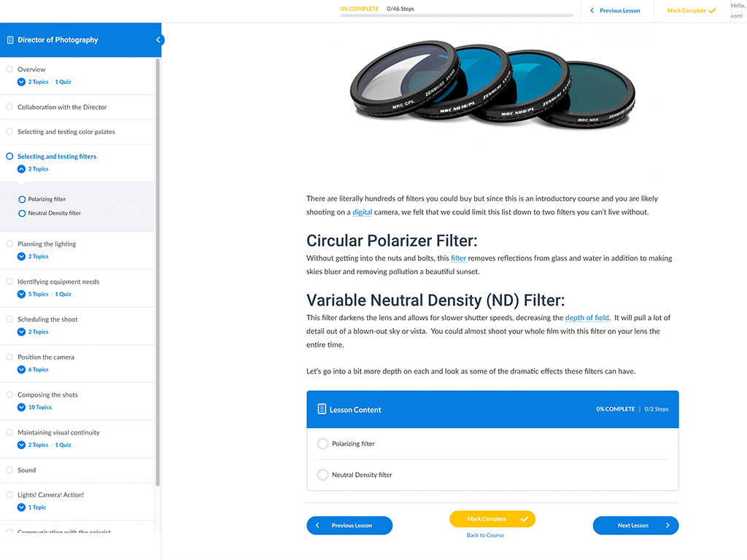
Task: Open the Sound lesson in the sidebar
Action: pyautogui.click(x=27, y=470)
